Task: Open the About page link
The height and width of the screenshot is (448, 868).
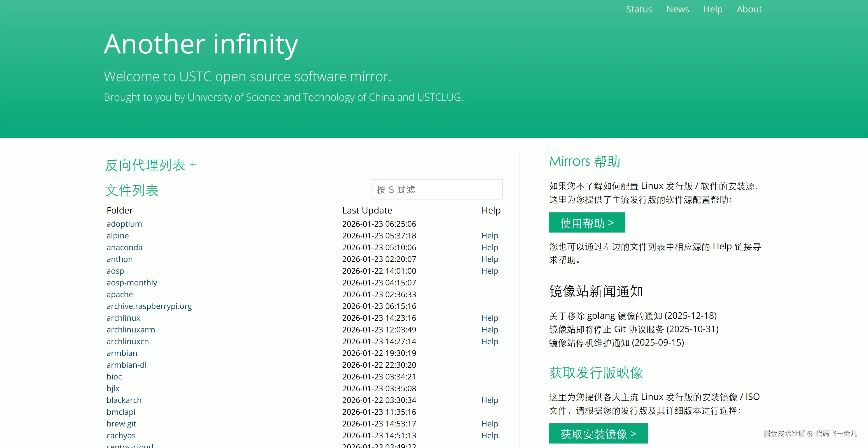Action: tap(749, 9)
